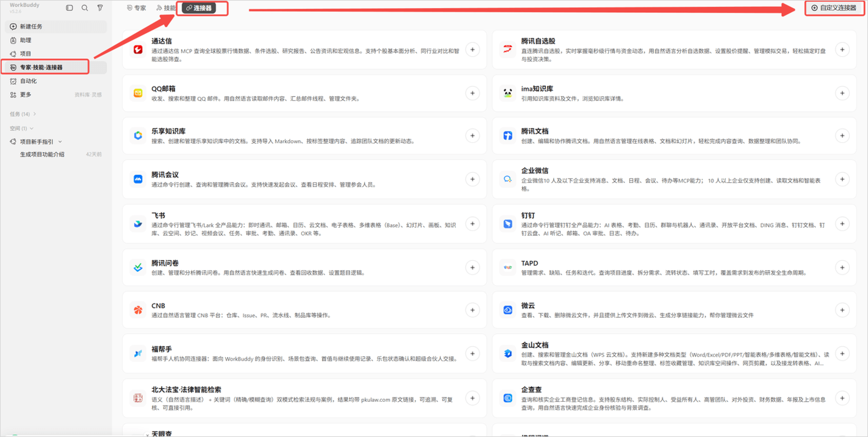This screenshot has height=437, width=868.
Task: Open 自动化 in sidebar
Action: tap(56, 81)
